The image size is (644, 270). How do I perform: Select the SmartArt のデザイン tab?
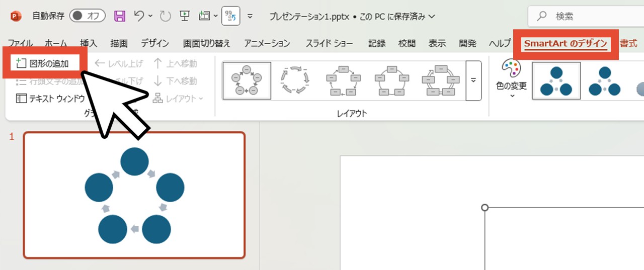coord(566,44)
